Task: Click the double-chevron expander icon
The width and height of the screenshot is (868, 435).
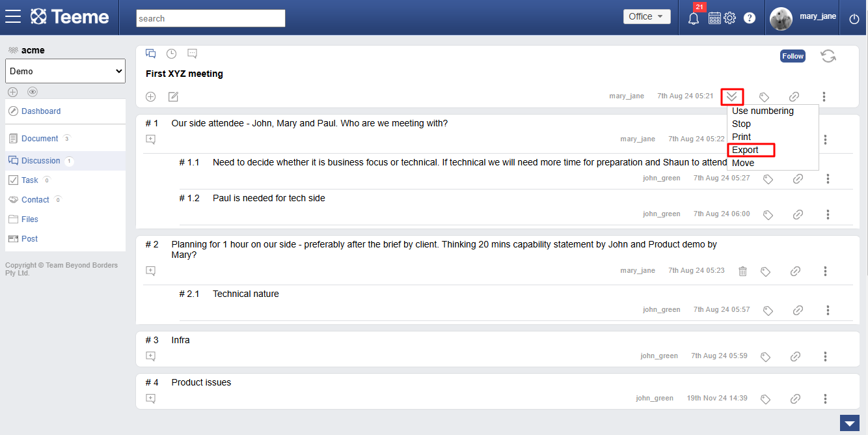Action: [732, 97]
